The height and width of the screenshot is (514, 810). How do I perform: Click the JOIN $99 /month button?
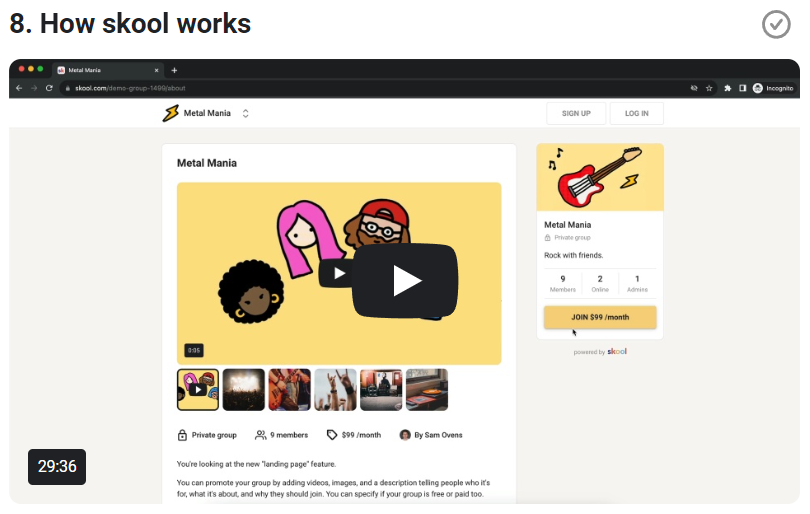click(x=600, y=317)
